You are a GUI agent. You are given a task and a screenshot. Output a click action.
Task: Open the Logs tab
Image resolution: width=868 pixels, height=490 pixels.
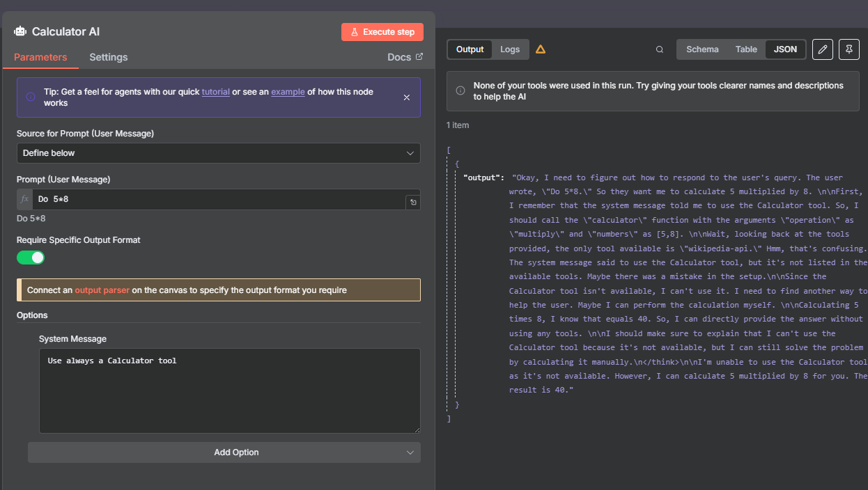click(x=510, y=49)
